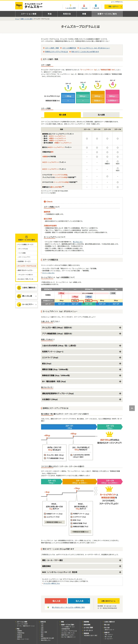This screenshot has width=138, height=644.
Task: Switch to the 法人会員 tab
Action: point(101,115)
